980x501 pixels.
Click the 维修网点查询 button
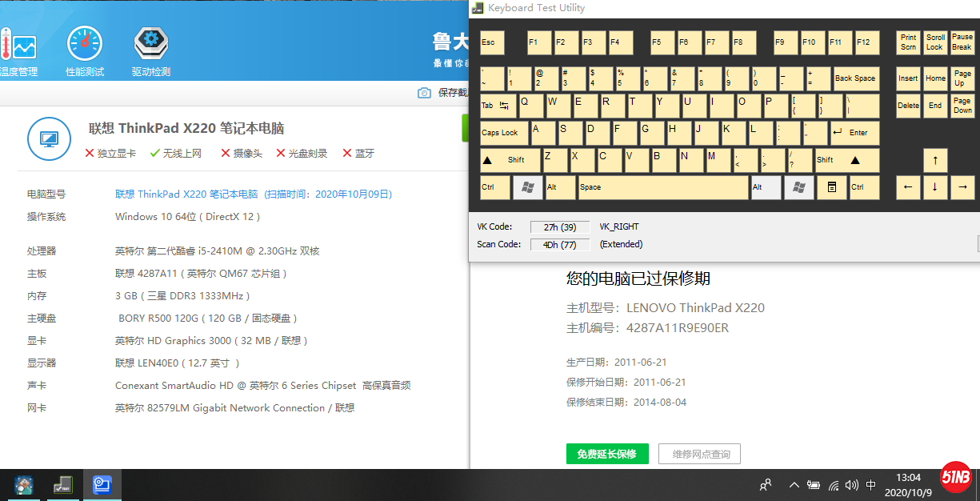click(x=700, y=454)
